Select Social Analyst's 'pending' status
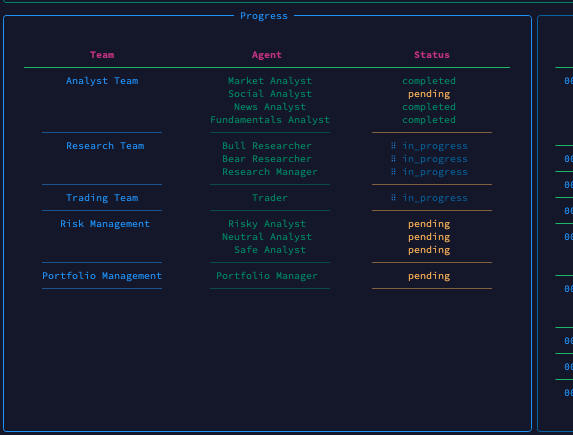The height and width of the screenshot is (435, 573). [429, 94]
